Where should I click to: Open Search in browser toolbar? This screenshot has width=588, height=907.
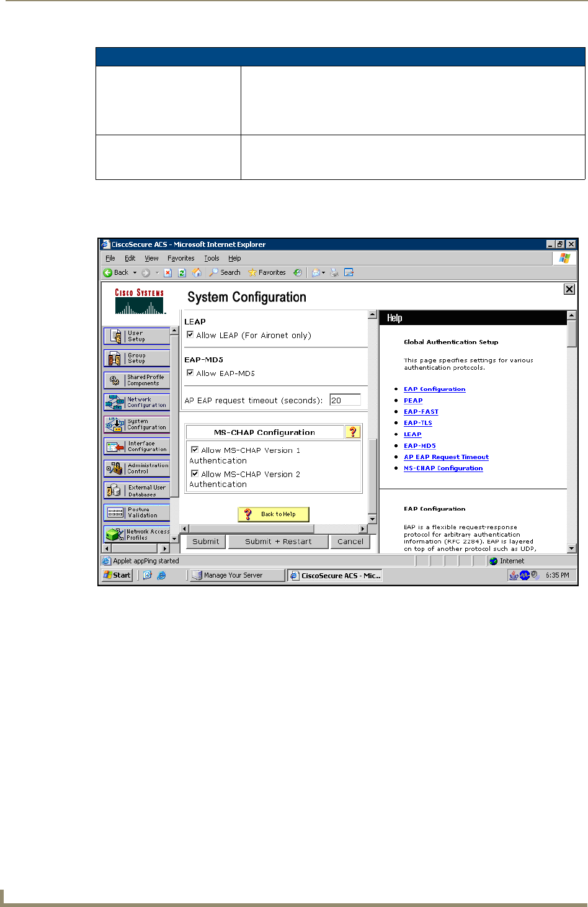225,272
